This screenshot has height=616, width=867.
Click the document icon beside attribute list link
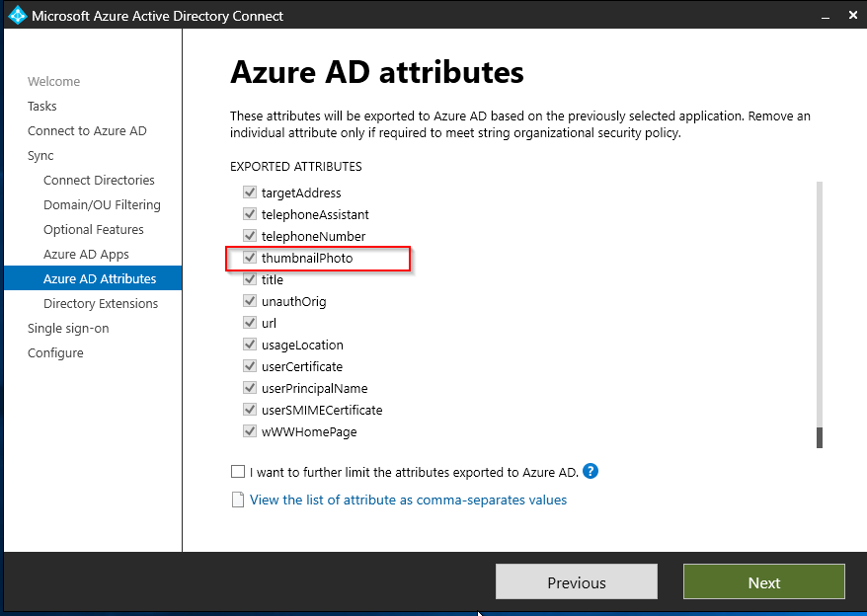click(238, 500)
